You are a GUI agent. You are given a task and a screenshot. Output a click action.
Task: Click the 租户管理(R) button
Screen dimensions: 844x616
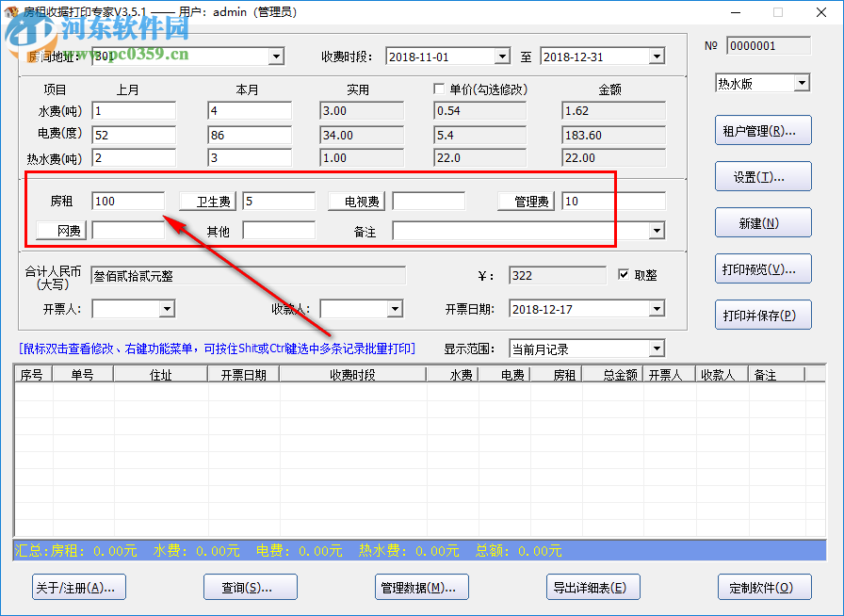coord(763,130)
